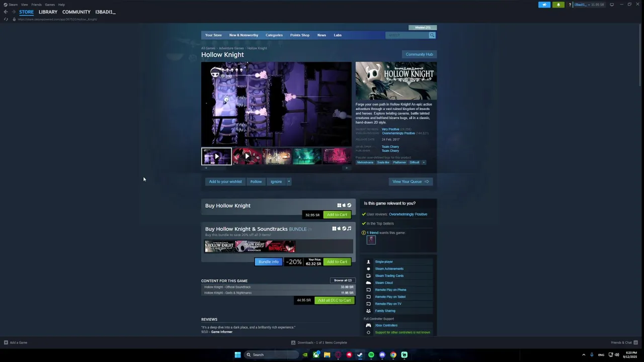Image resolution: width=644 pixels, height=362 pixels.
Task: Expand the account name dropdown
Action: [590, 5]
